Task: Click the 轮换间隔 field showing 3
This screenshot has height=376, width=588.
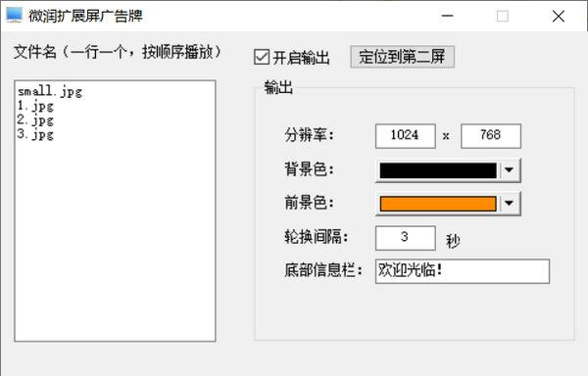Action: click(x=406, y=238)
